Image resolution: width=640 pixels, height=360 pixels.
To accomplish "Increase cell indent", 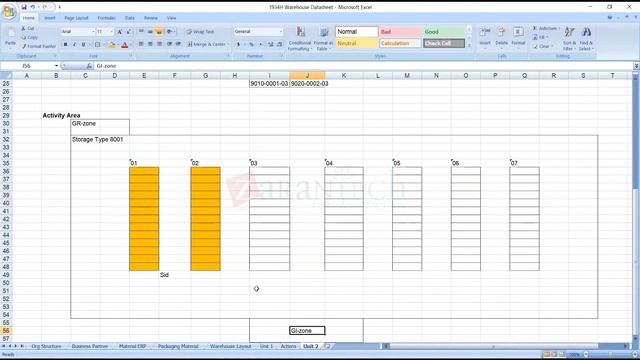I will tap(178, 44).
